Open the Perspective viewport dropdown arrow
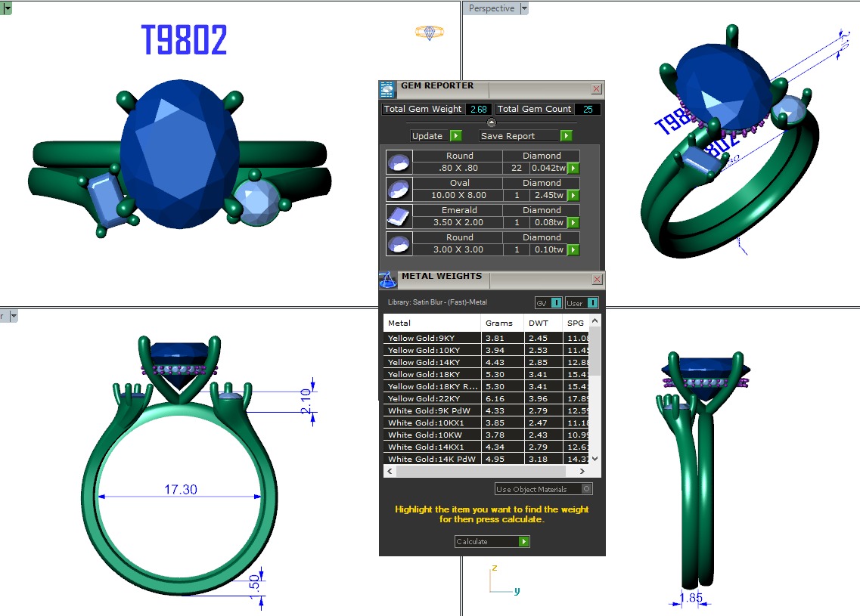This screenshot has height=616, width=860. click(524, 8)
